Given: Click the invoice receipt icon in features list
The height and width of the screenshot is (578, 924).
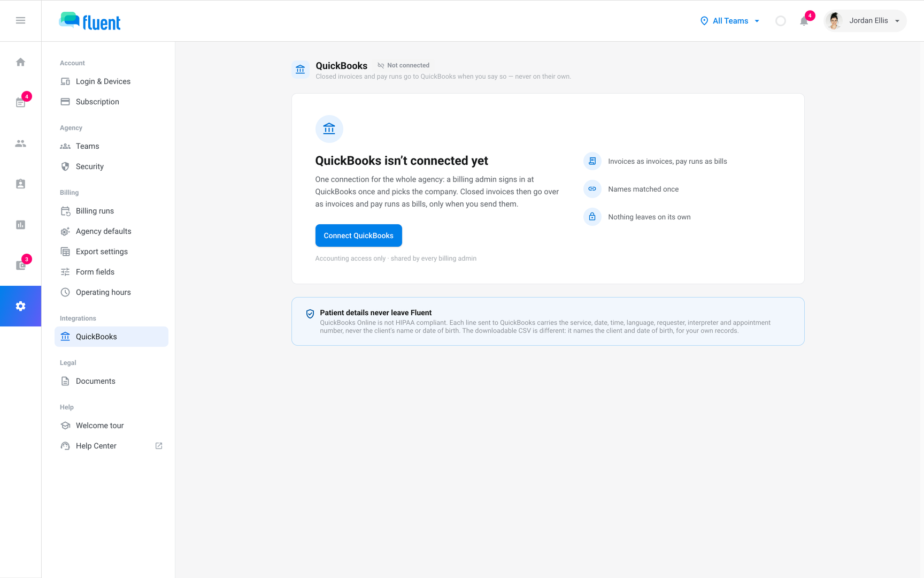Looking at the screenshot, I should (592, 161).
